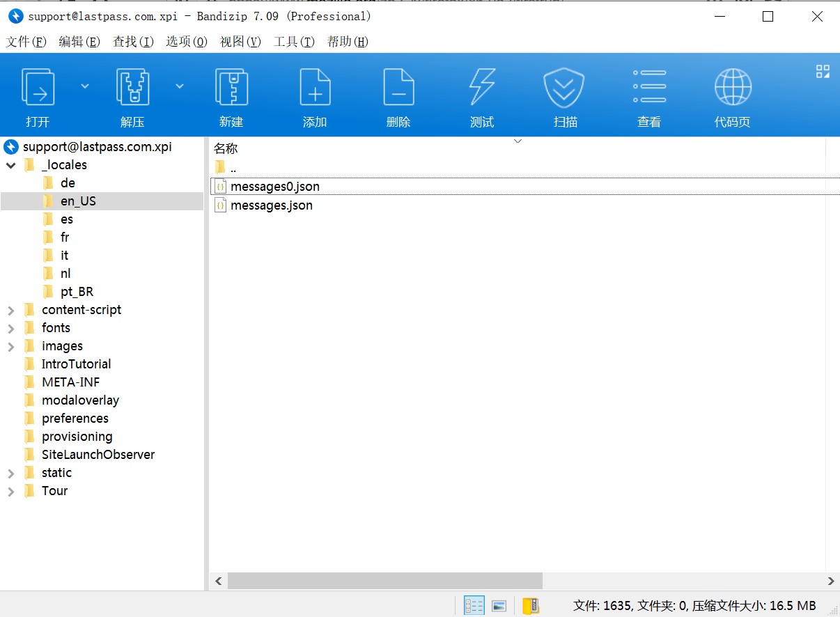Click the archive info icon in status bar

tap(531, 606)
